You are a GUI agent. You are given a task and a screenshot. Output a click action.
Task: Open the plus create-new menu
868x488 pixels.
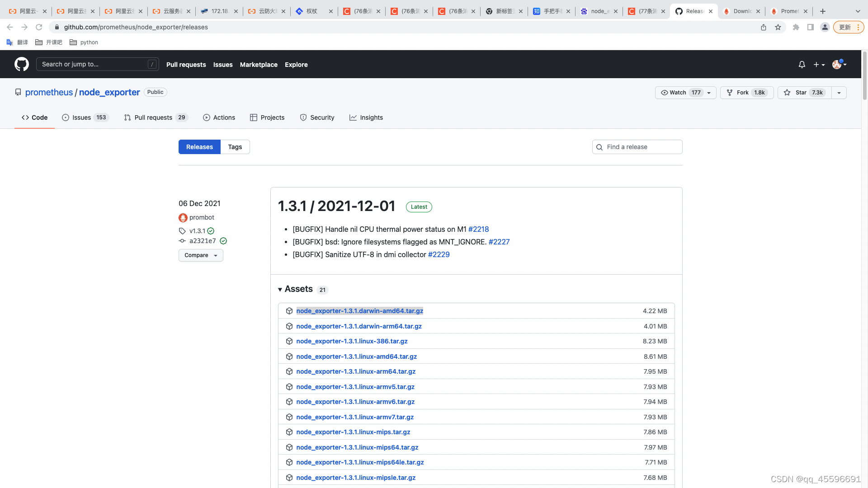[819, 65]
